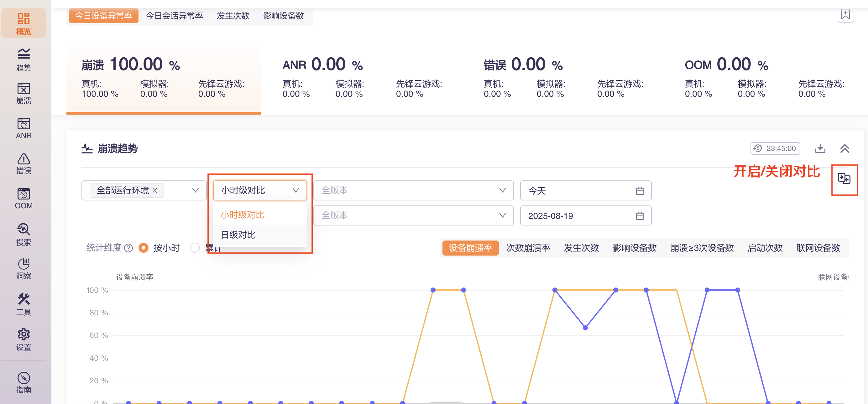This screenshot has width=868, height=404.
Task: Click the 23:45:00 refresh time badge
Action: point(775,148)
